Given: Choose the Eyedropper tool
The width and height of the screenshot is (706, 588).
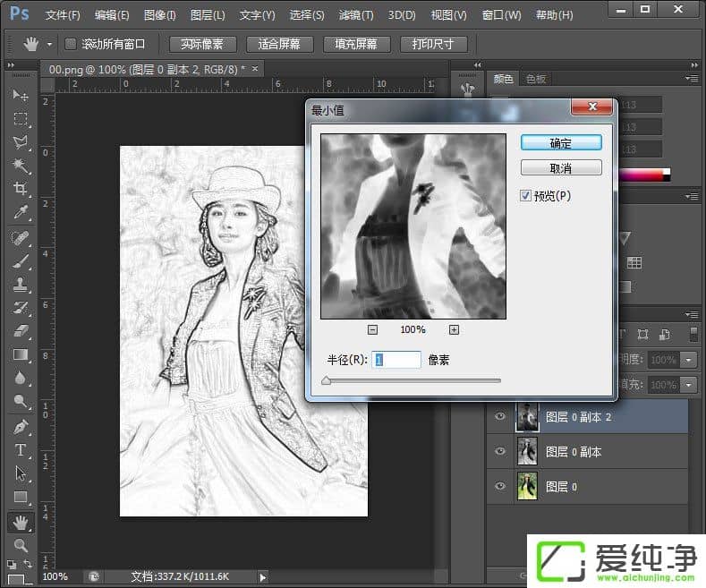Looking at the screenshot, I should pyautogui.click(x=20, y=212).
